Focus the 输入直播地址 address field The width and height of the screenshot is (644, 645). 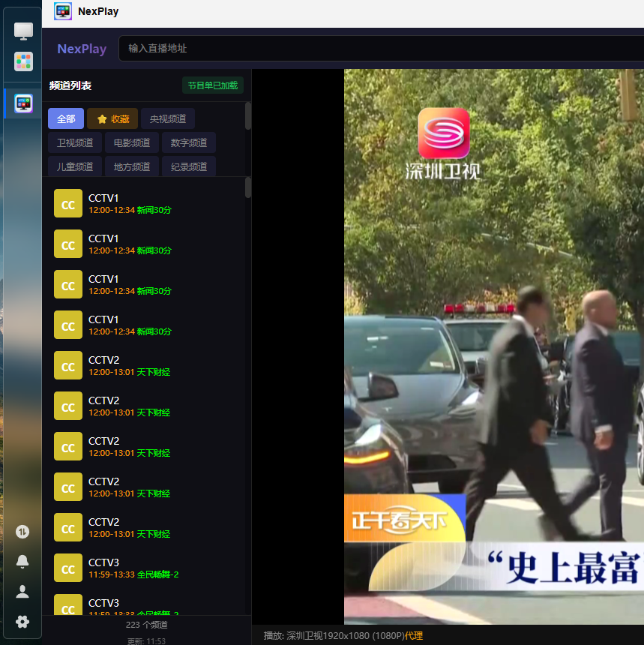click(x=381, y=48)
